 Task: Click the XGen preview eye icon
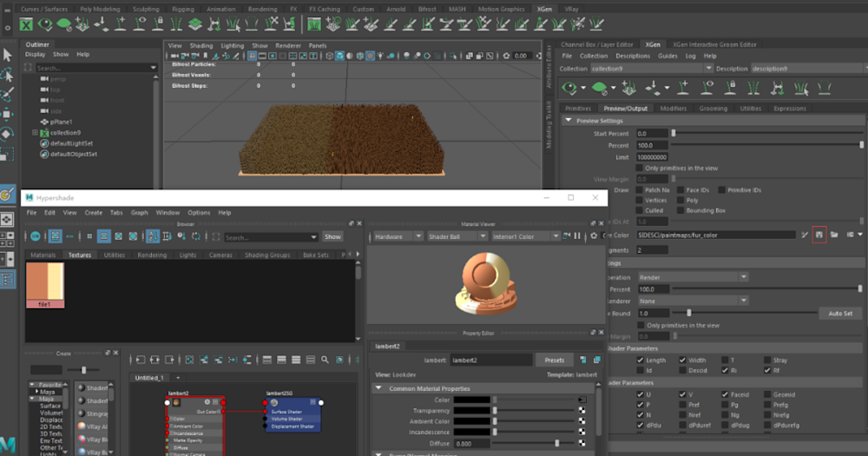click(570, 88)
